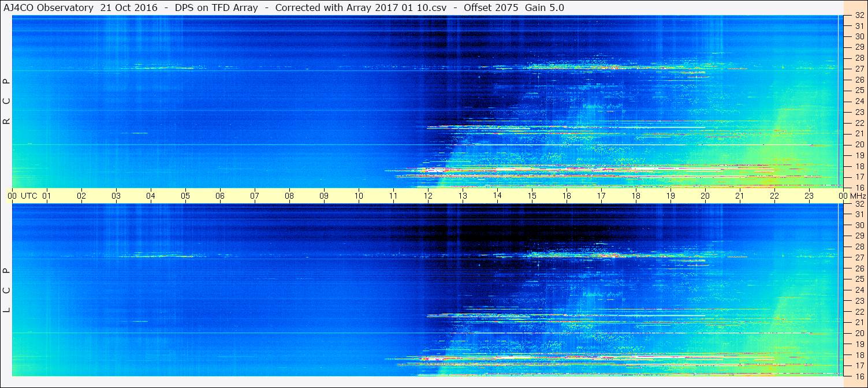Select hour 13 on the UTC axis
This screenshot has width=868, height=388.
coord(463,196)
